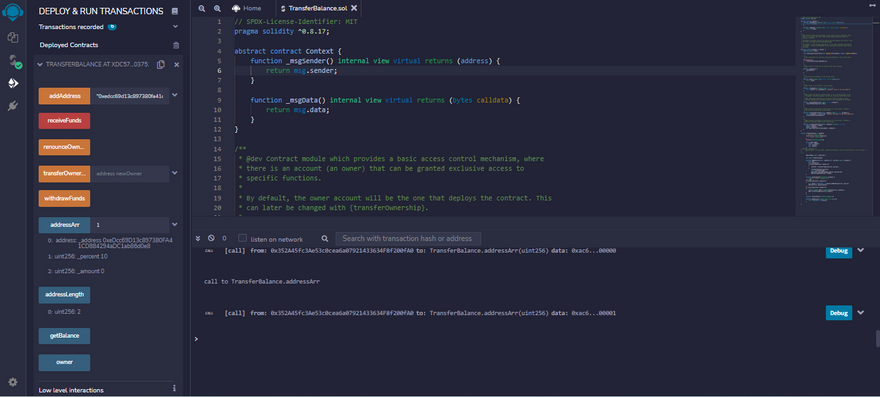Click the trash icon for Deployed Contracts
The image size is (880, 397).
pyautogui.click(x=176, y=45)
